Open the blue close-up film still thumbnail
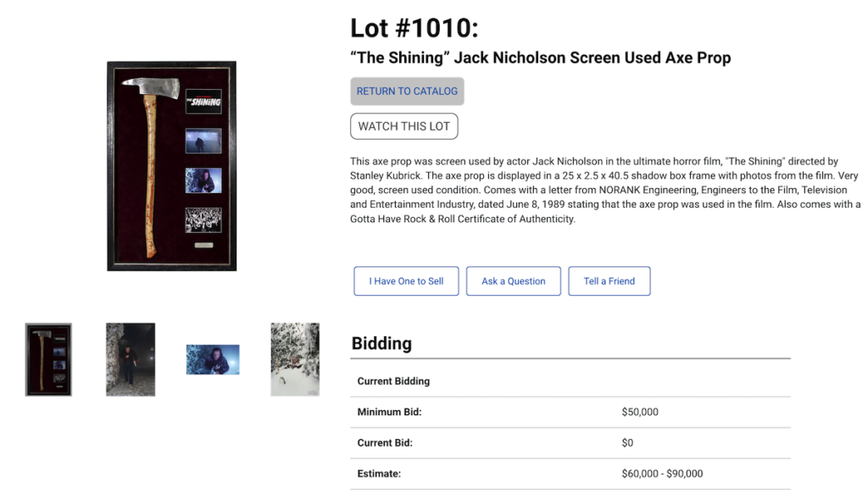868x494 pixels. (213, 359)
